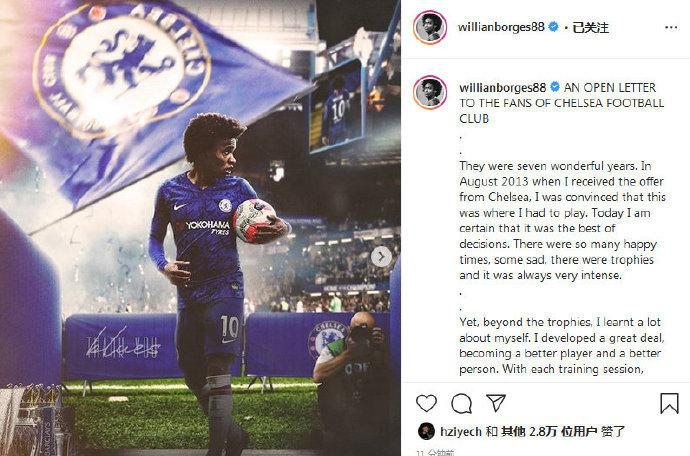Open willianborges88 avatar in post header
Viewport: 690px width, 456px height.
point(430,27)
